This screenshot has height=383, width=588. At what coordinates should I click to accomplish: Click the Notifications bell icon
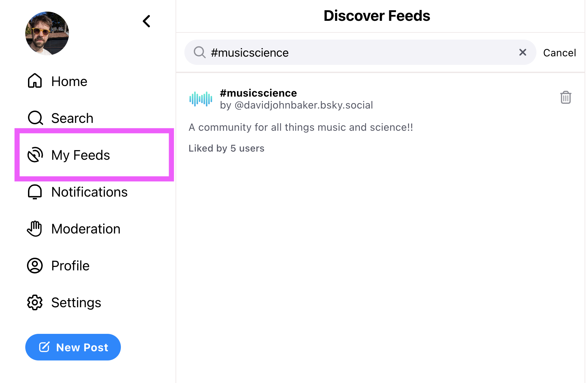(35, 192)
